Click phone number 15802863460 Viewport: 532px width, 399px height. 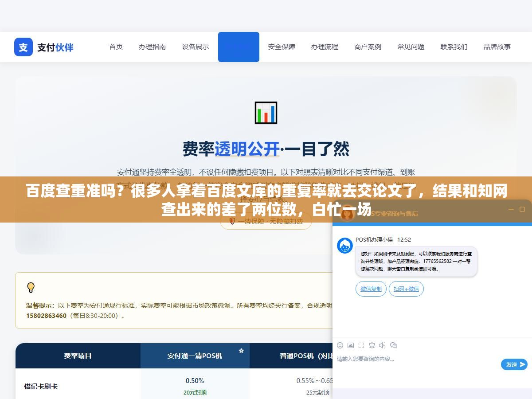tap(46, 316)
